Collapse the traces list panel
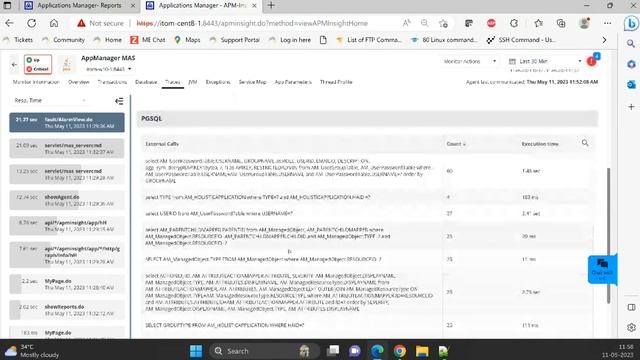The height and width of the screenshot is (360, 640). tap(119, 101)
